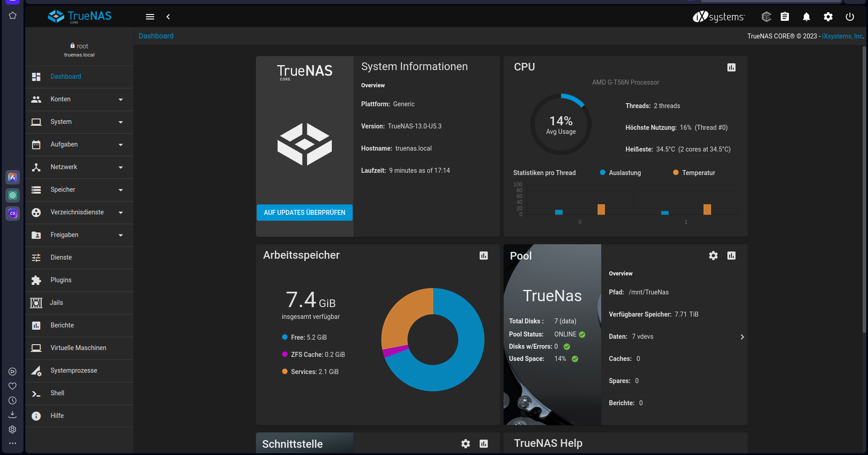Click Verfügbarer Speicher 7.71 TiB text
868x455 pixels.
[654, 314]
